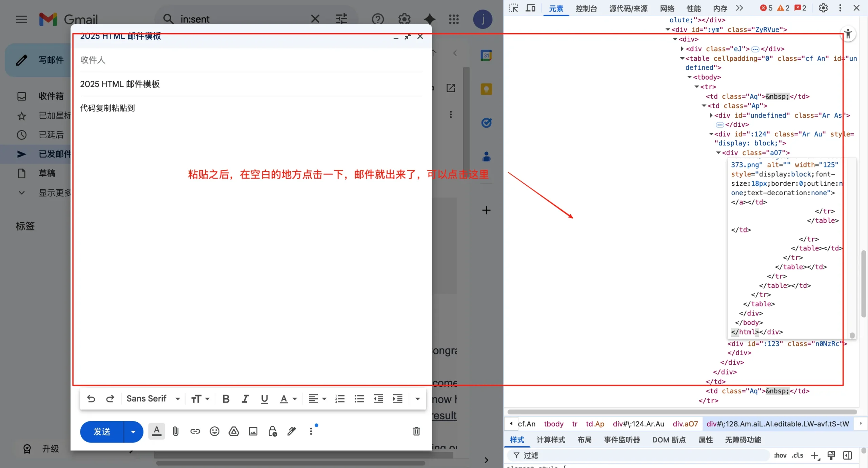Insert an image into the message
Viewport: 868px width, 468px height.
[253, 431]
